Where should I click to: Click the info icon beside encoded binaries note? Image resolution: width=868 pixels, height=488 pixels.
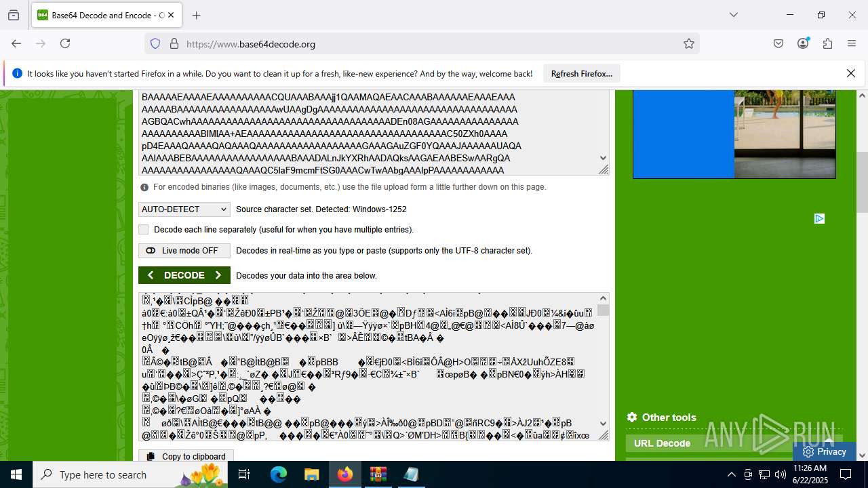point(144,187)
